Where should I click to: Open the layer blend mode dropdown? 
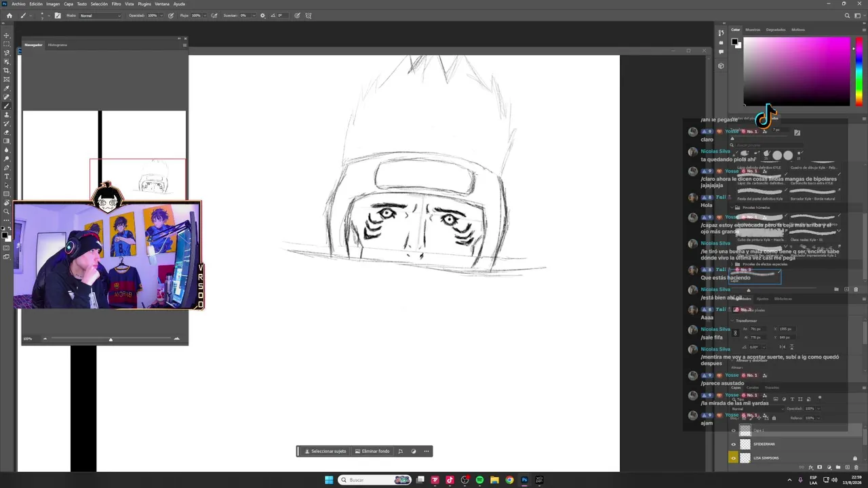pos(759,409)
